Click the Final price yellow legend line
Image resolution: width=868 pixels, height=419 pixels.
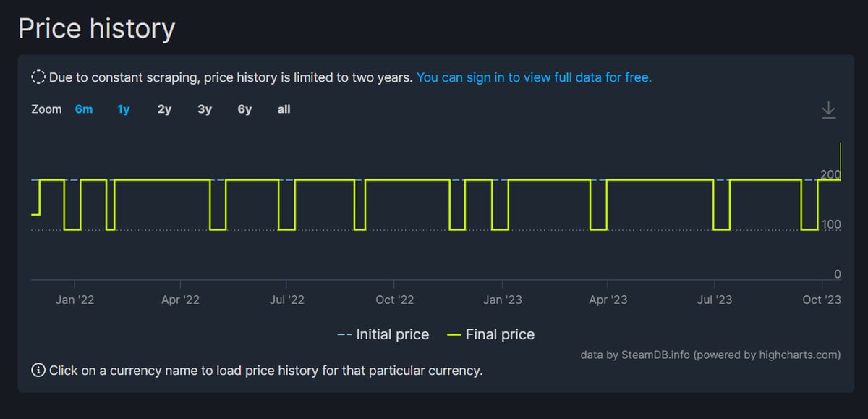click(454, 335)
